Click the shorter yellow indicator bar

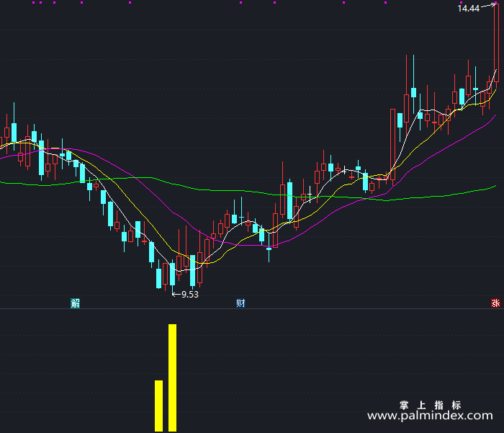click(x=159, y=406)
